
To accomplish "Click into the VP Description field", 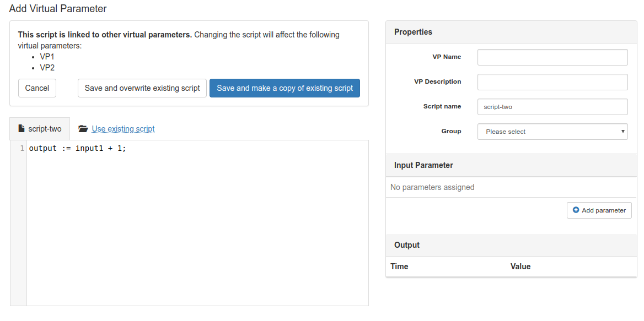I will (x=552, y=82).
